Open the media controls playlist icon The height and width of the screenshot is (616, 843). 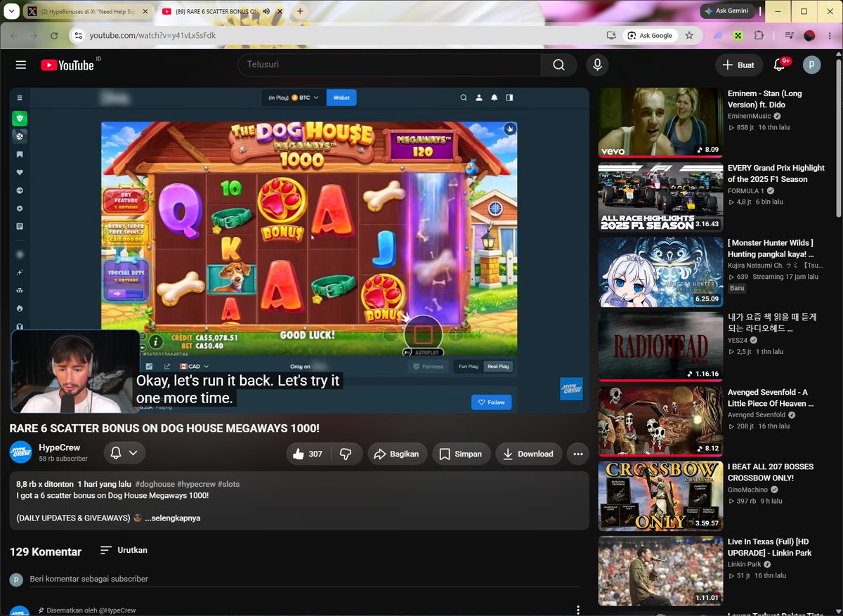coord(789,35)
